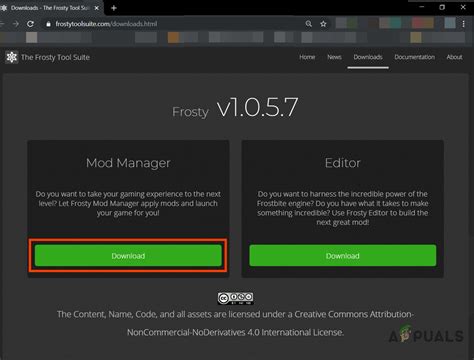
Task: Click the Mod Manager heading
Action: point(128,163)
